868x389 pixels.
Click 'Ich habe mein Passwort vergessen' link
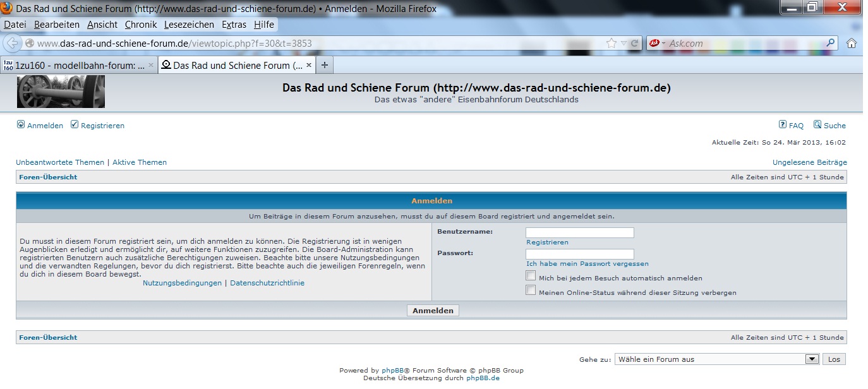[587, 264]
